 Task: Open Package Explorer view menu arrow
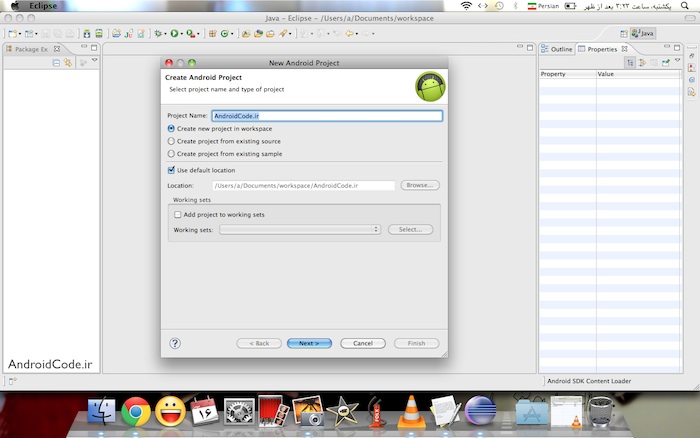pos(95,62)
